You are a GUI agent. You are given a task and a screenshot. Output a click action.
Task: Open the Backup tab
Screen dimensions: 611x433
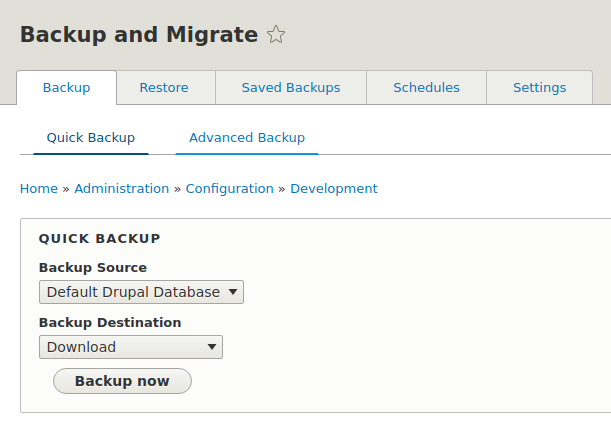pyautogui.click(x=67, y=88)
